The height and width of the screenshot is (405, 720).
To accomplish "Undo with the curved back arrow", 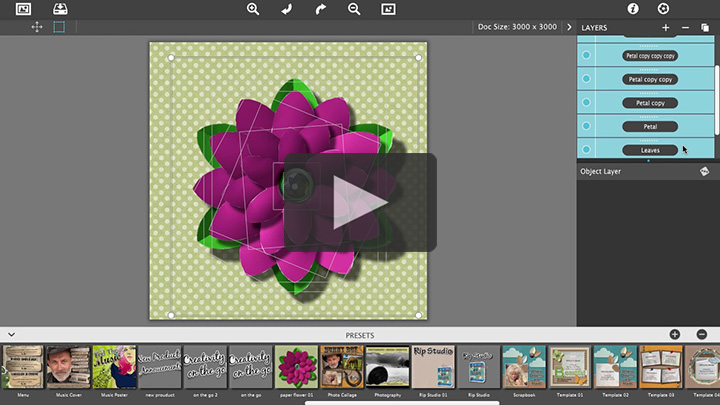I will (x=287, y=9).
